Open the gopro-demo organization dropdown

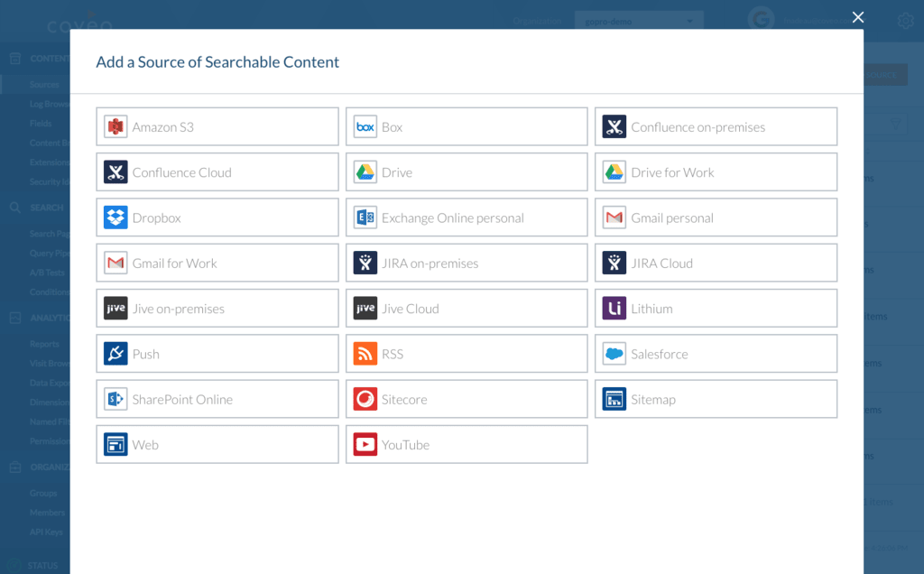(x=638, y=19)
